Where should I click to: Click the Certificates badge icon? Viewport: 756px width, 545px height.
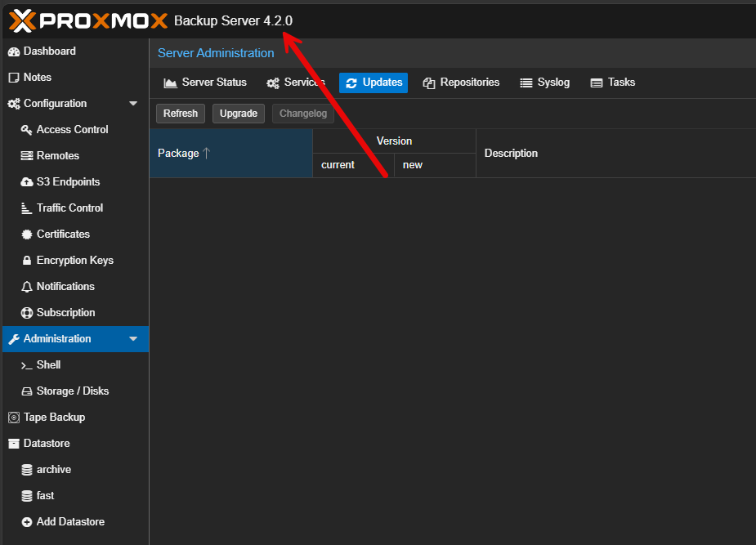[x=26, y=235]
